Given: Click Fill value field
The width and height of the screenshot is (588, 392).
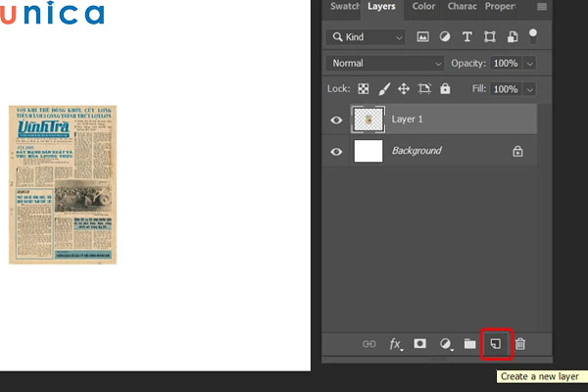Looking at the screenshot, I should [x=507, y=89].
